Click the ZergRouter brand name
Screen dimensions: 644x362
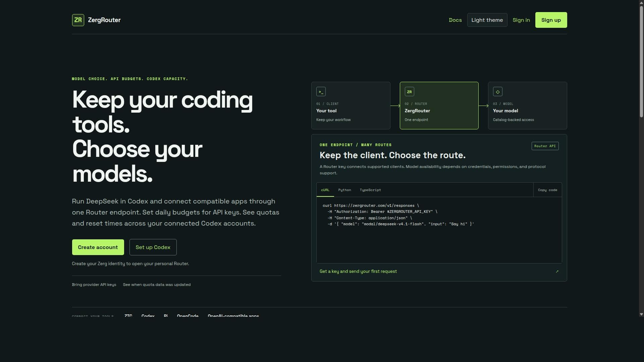(x=104, y=20)
